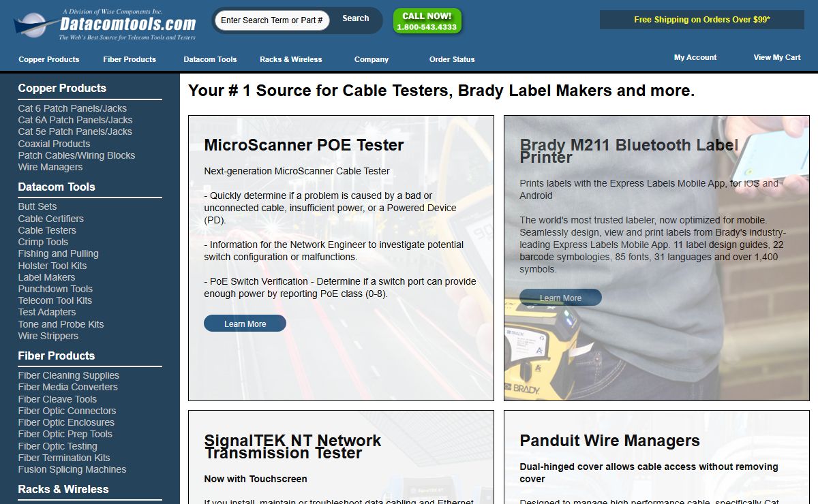The image size is (818, 504).
Task: Click the Search button
Action: [x=356, y=19]
